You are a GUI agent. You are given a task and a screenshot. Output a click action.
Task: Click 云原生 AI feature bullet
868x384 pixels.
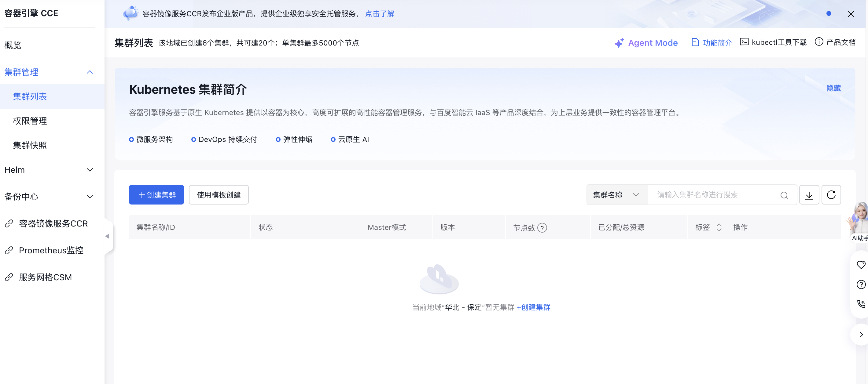pyautogui.click(x=350, y=139)
